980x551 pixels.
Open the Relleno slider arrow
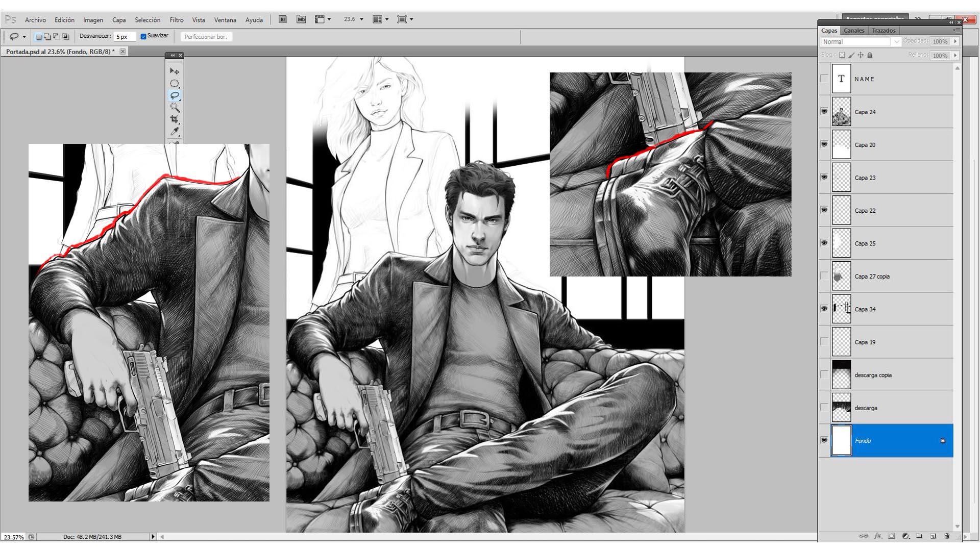click(955, 55)
